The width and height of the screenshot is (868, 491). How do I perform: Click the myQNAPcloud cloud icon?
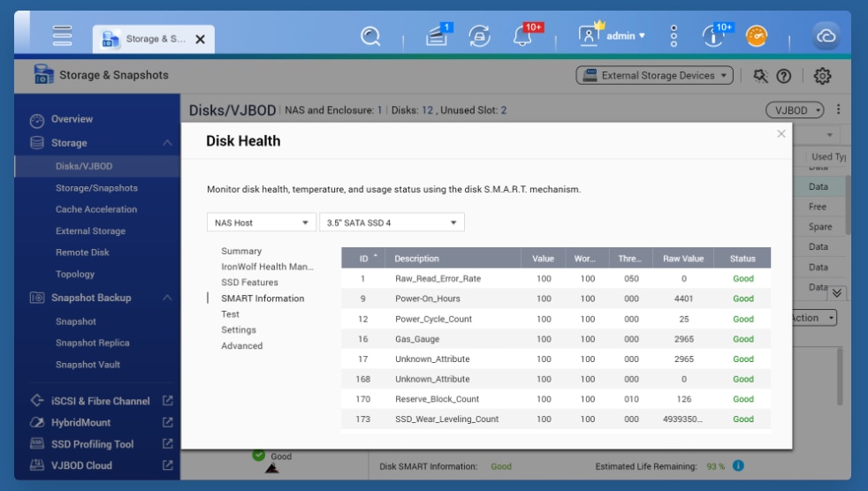coord(826,36)
